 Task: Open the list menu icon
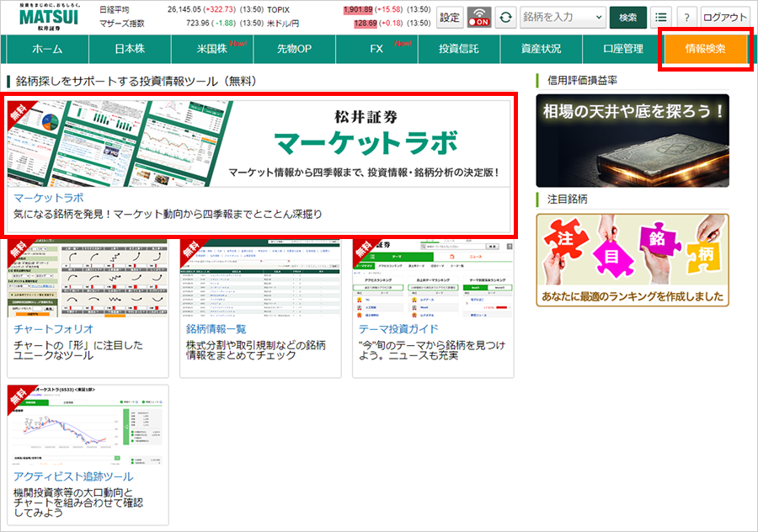click(661, 18)
